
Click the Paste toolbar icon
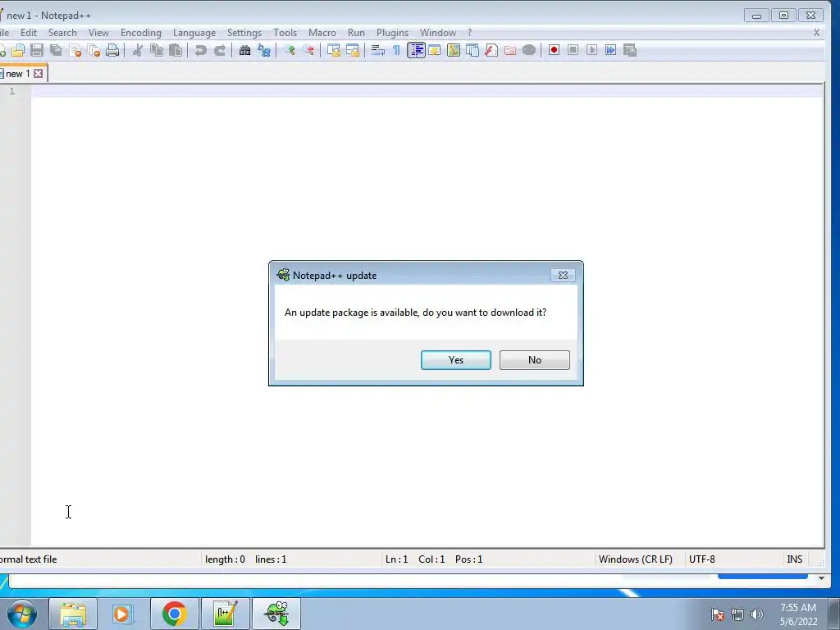176,50
